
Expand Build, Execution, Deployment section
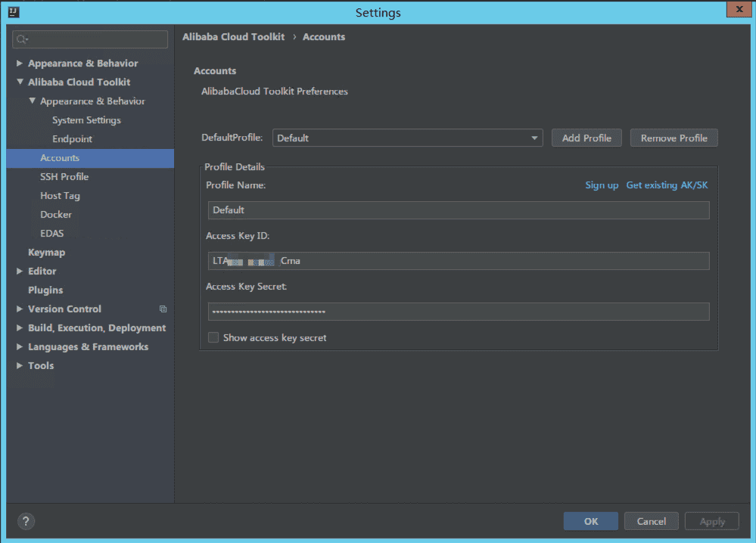click(20, 328)
